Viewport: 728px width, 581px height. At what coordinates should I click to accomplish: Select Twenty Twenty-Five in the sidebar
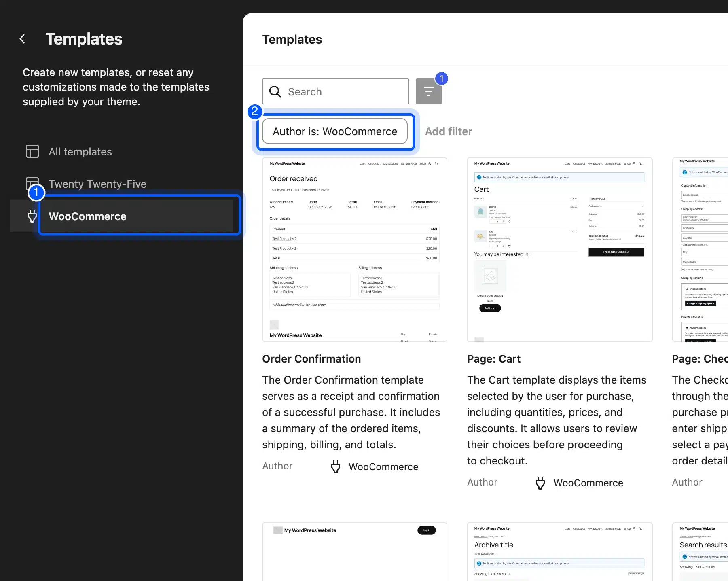click(x=121, y=184)
